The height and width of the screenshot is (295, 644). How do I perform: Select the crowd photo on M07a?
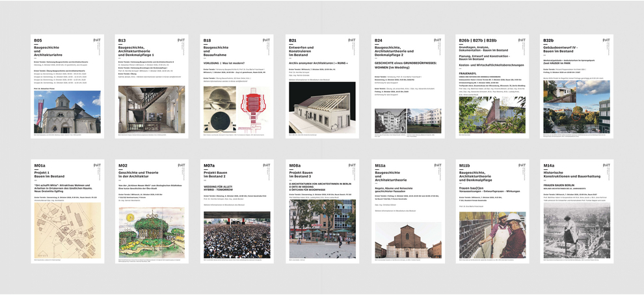pos(237,235)
